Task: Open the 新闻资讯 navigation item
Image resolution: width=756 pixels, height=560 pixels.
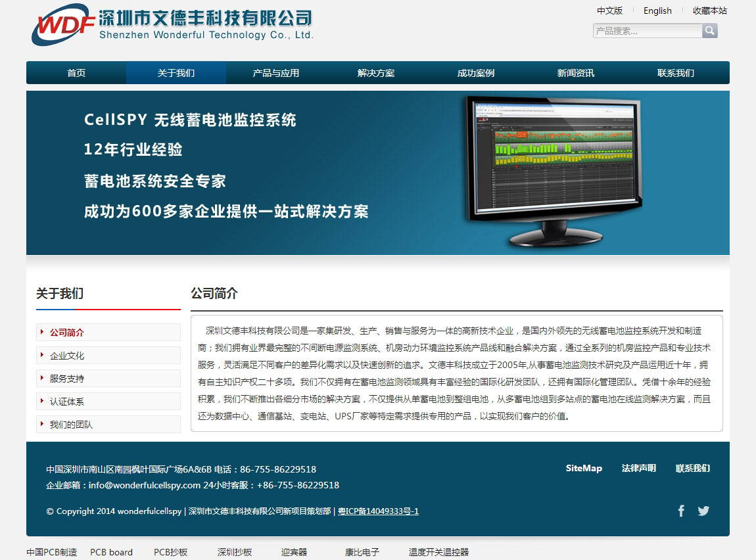Action: (x=576, y=73)
